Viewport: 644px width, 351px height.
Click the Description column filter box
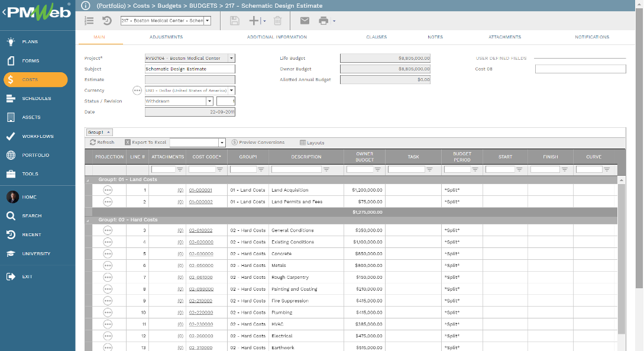[x=296, y=169]
